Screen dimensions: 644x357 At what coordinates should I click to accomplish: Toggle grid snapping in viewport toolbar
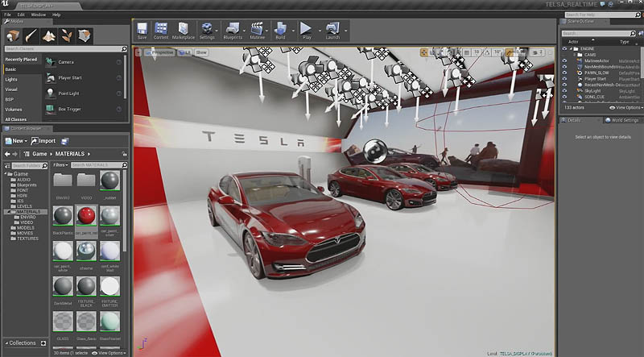[467, 52]
